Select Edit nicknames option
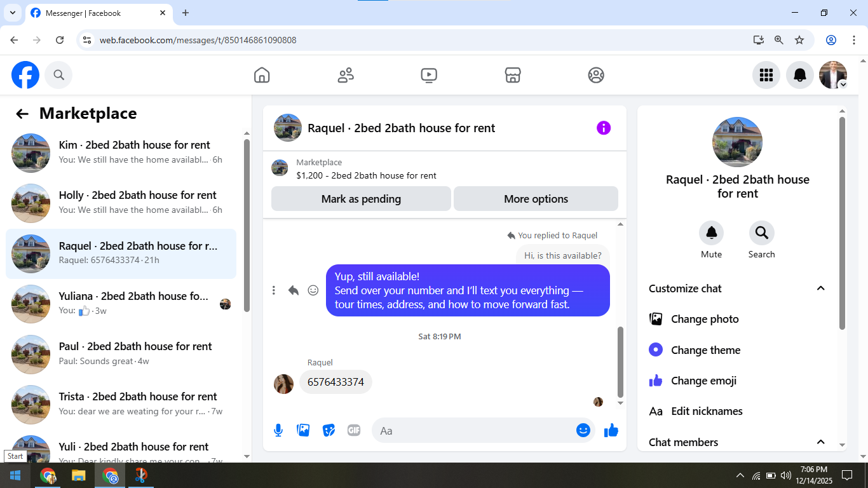Image resolution: width=868 pixels, height=488 pixels. coord(737,411)
